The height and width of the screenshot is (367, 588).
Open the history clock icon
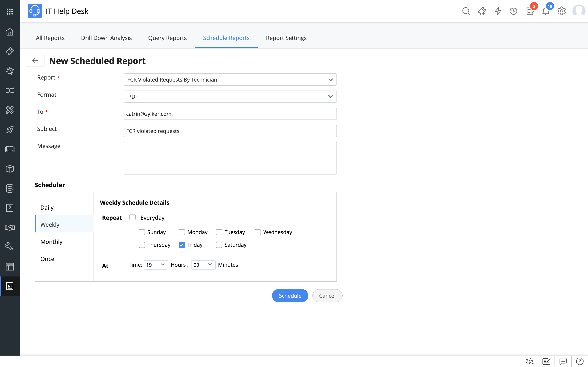tap(513, 11)
